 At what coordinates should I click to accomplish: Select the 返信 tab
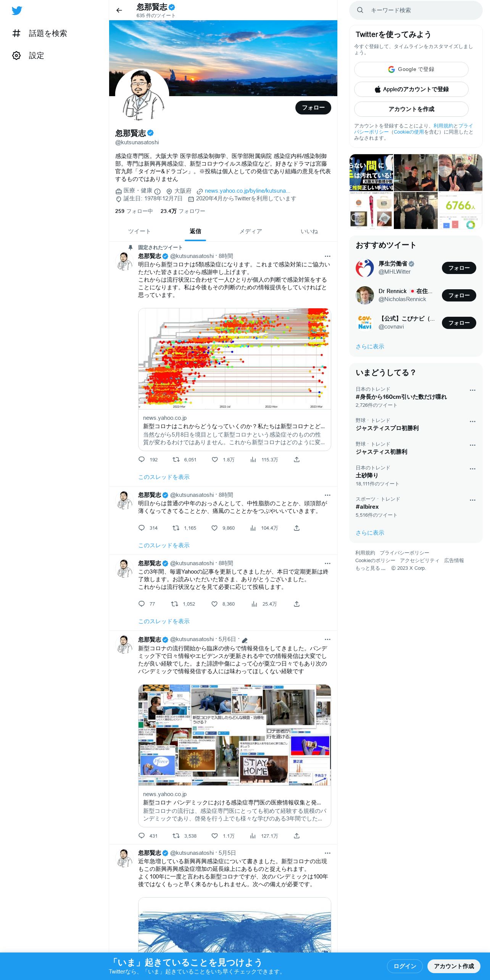click(x=195, y=231)
